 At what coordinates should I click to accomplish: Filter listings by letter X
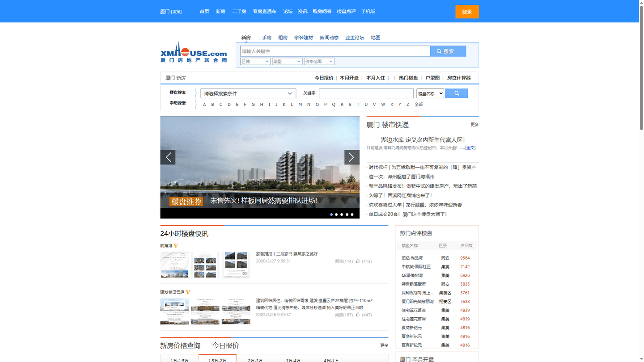coord(392,105)
